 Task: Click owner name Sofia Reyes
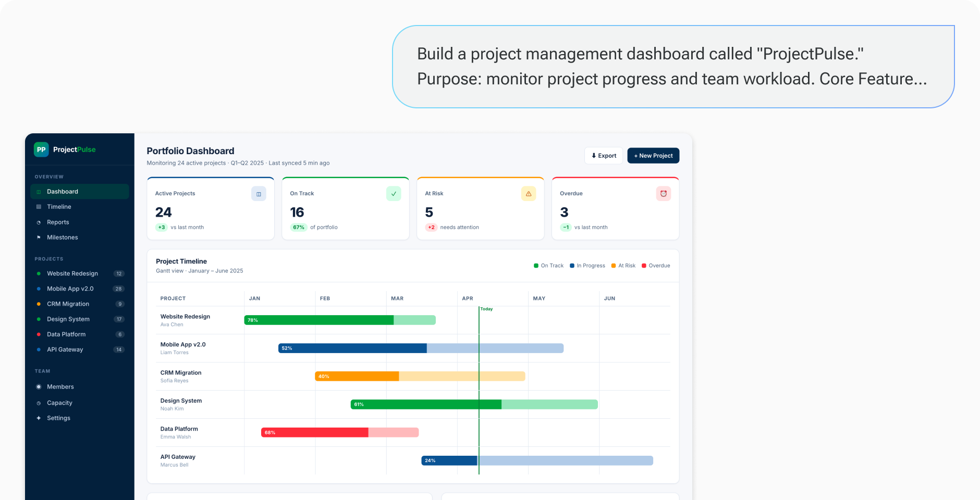175,381
